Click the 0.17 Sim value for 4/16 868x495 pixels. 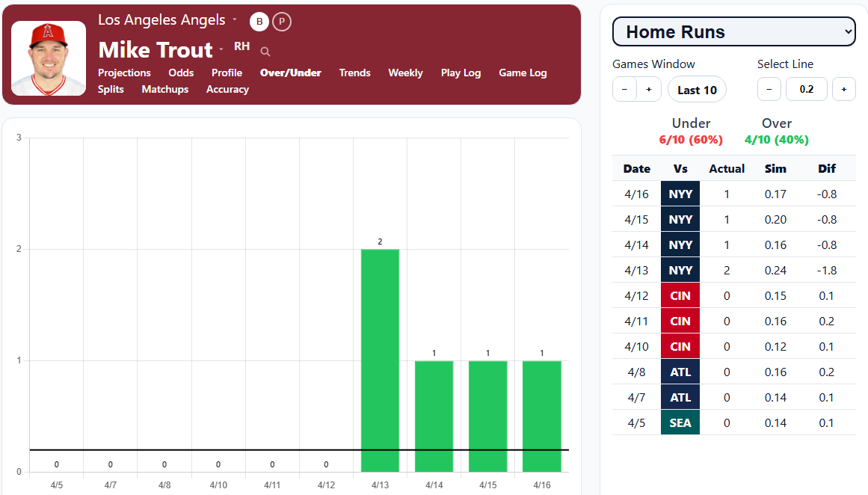click(775, 194)
